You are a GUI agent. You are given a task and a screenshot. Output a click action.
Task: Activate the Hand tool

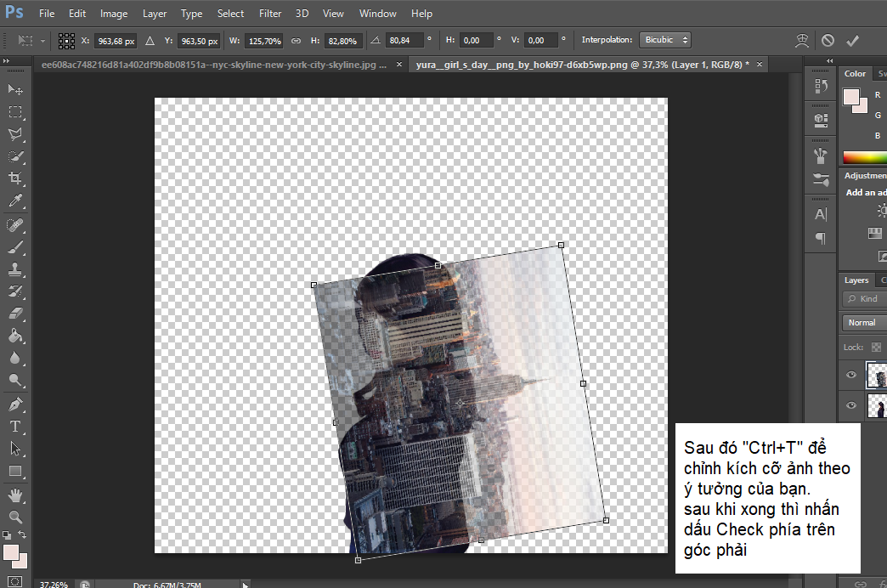click(x=15, y=495)
